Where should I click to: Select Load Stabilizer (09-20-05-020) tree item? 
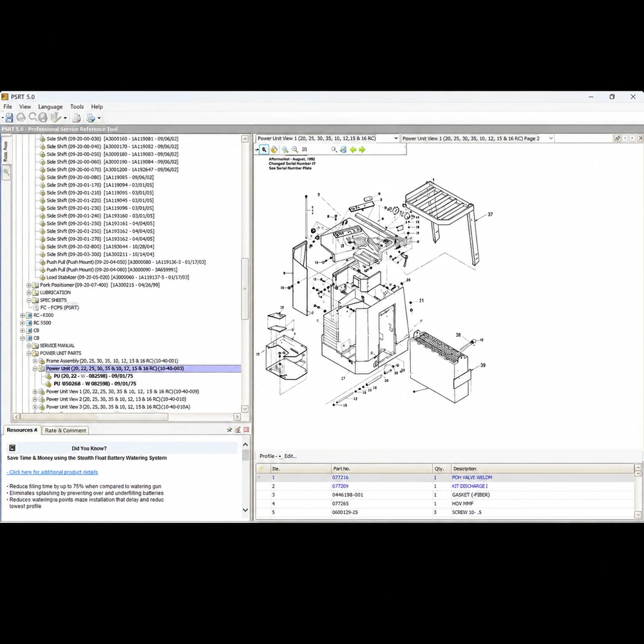pyautogui.click(x=117, y=277)
